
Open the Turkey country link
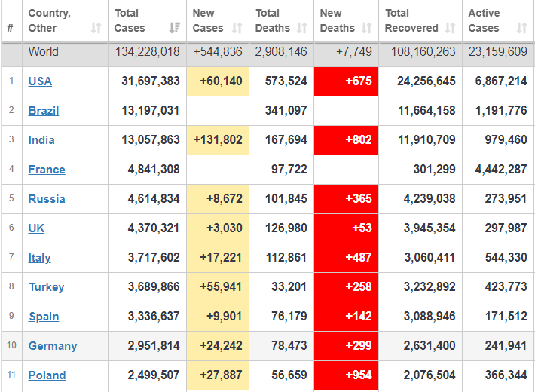click(46, 287)
